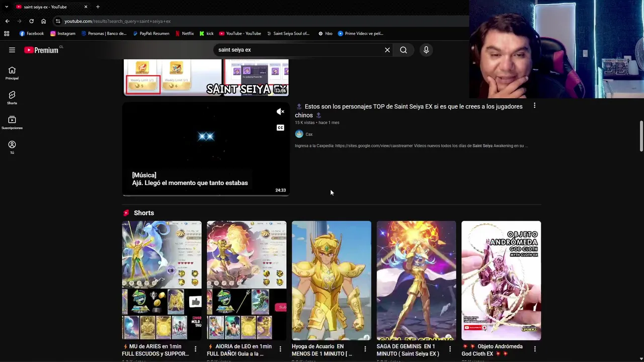The width and height of the screenshot is (644, 362).
Task: Click the 'MU de ARIES en 1min' title
Action: (156, 350)
